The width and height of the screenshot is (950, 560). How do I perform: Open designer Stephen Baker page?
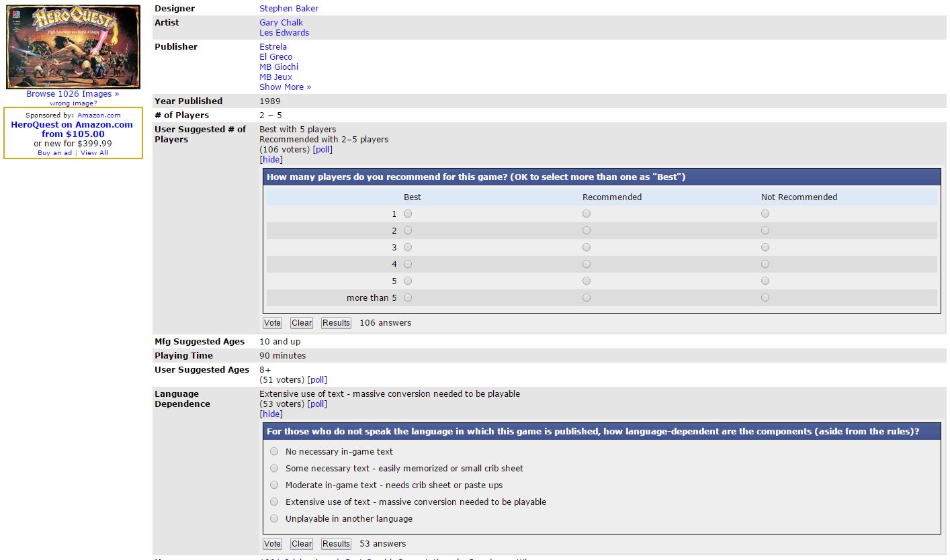(x=289, y=9)
